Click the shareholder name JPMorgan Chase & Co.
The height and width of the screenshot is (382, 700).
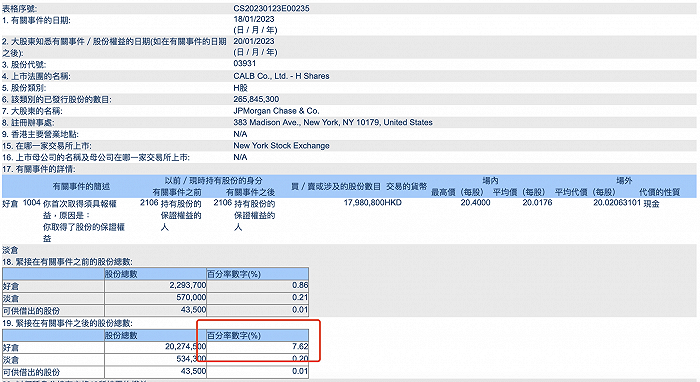[276, 111]
